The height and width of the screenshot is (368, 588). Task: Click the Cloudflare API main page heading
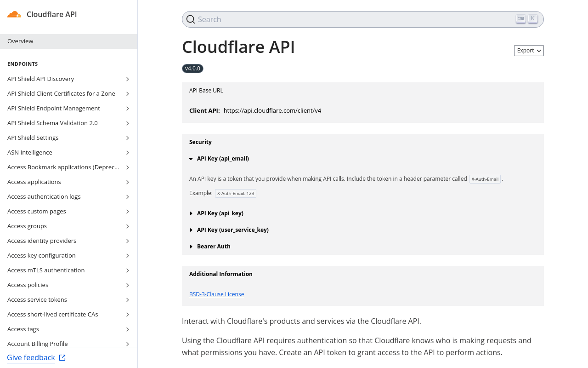pos(238,47)
